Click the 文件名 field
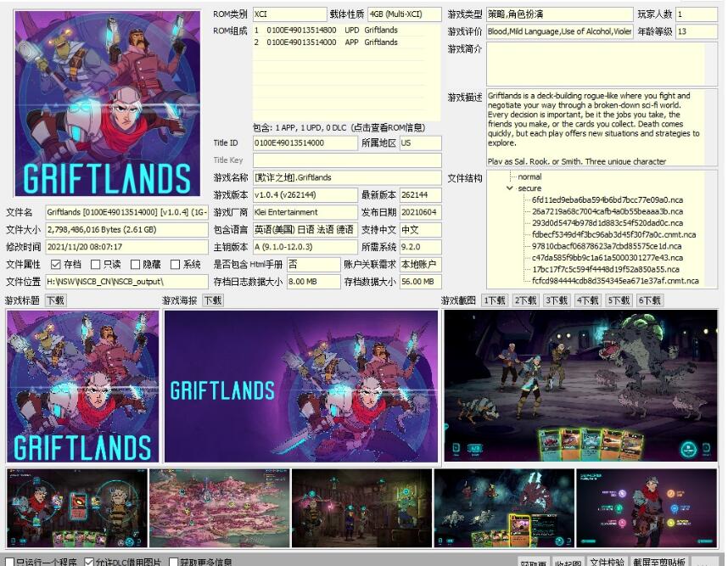 [126, 212]
